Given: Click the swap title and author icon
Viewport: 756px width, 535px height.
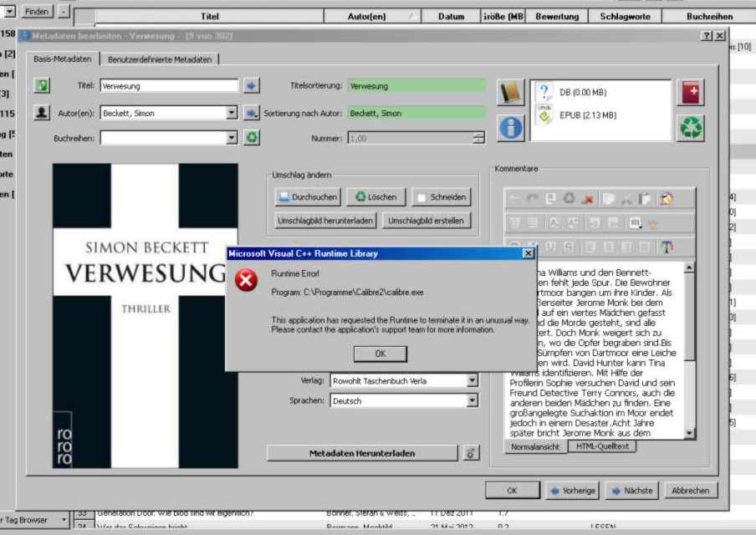Looking at the screenshot, I should (x=42, y=86).
